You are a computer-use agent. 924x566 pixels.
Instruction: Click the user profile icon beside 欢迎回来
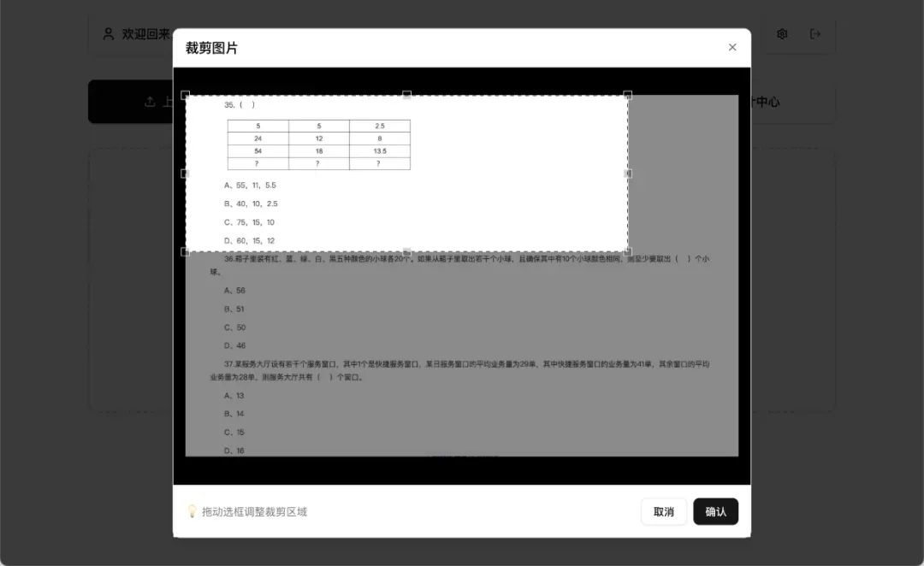[x=109, y=34]
